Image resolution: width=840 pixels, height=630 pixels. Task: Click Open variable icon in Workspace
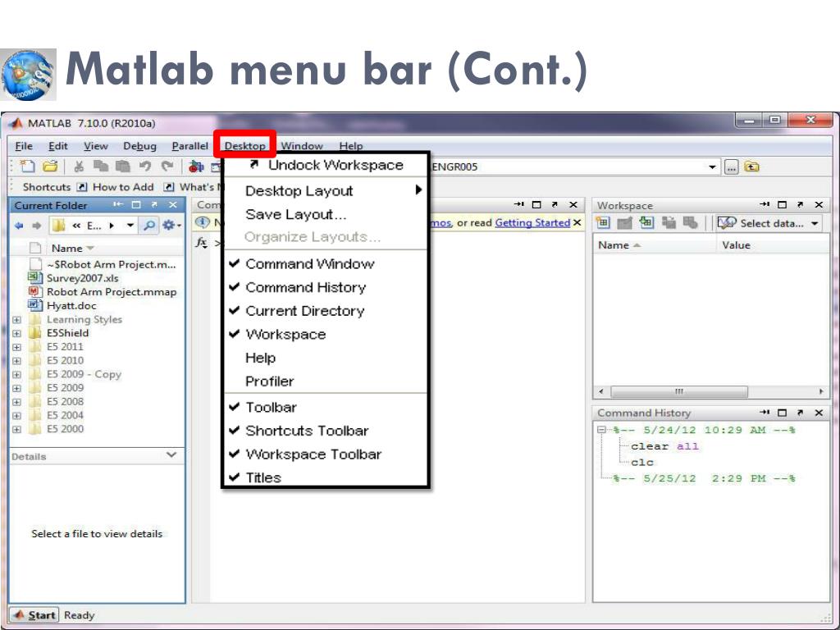[x=624, y=223]
